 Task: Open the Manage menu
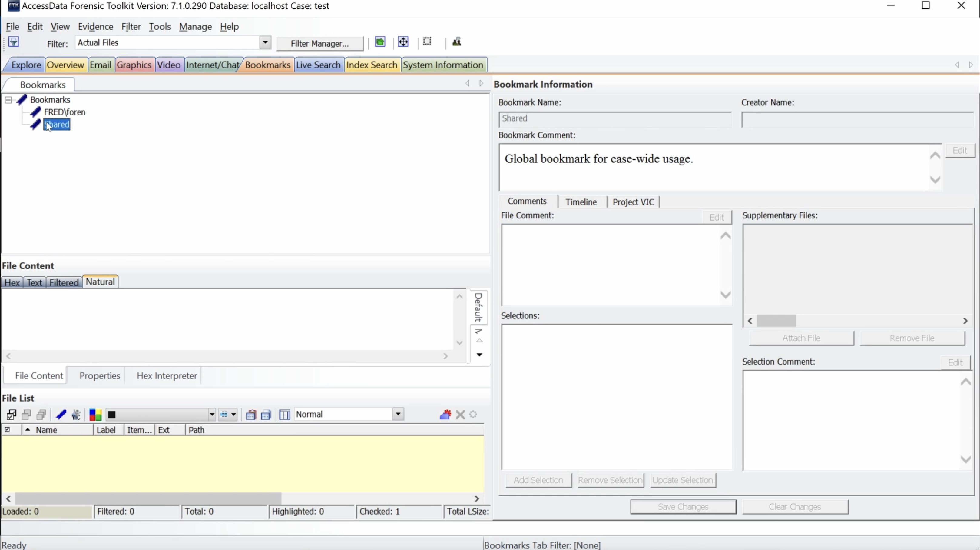(196, 27)
